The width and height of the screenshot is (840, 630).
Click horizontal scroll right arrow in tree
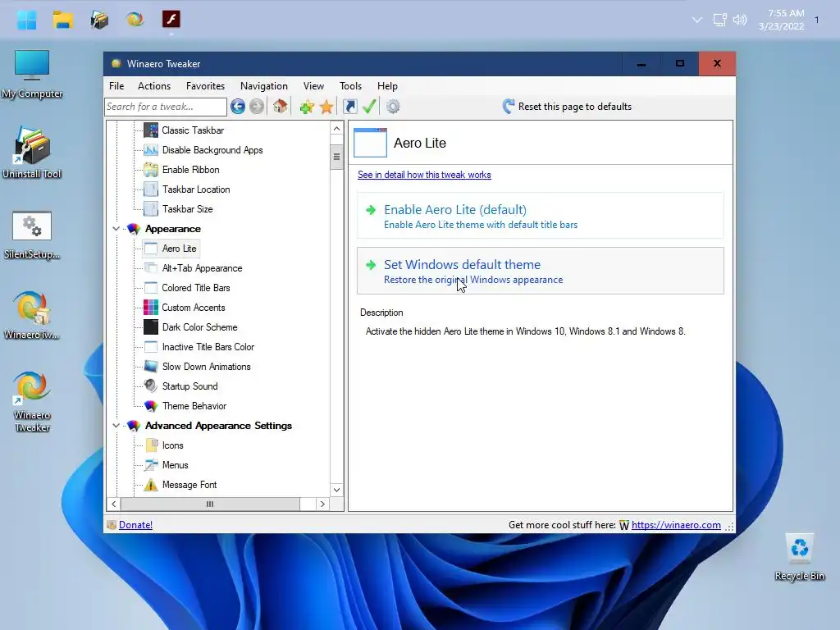322,504
